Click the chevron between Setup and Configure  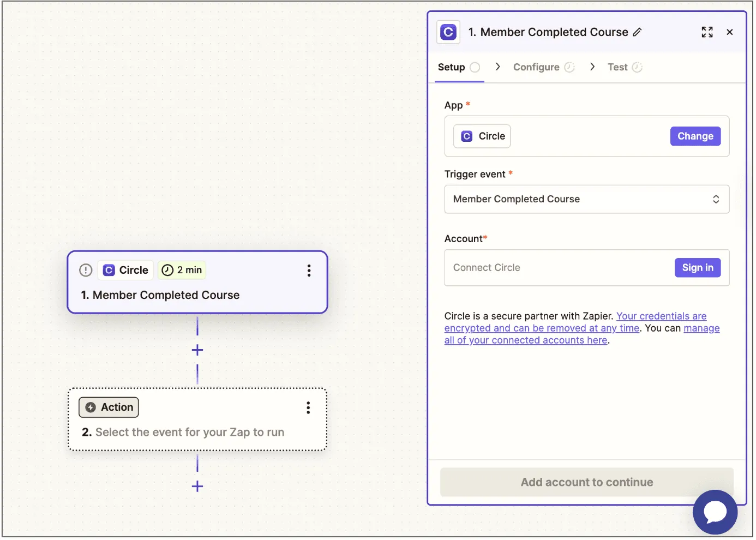(497, 67)
